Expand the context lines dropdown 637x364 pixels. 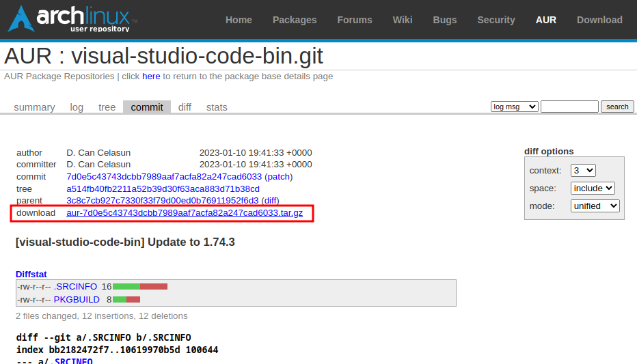tap(583, 171)
